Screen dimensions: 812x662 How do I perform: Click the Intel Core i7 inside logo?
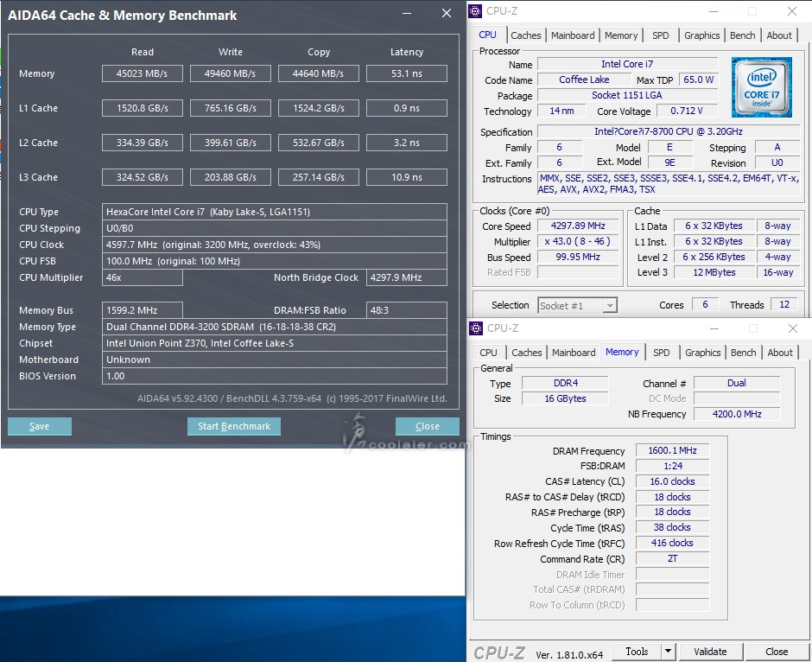(761, 87)
